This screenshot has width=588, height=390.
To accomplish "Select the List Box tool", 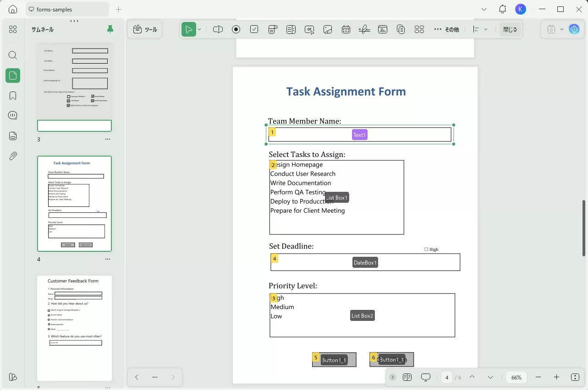I will tap(291, 30).
